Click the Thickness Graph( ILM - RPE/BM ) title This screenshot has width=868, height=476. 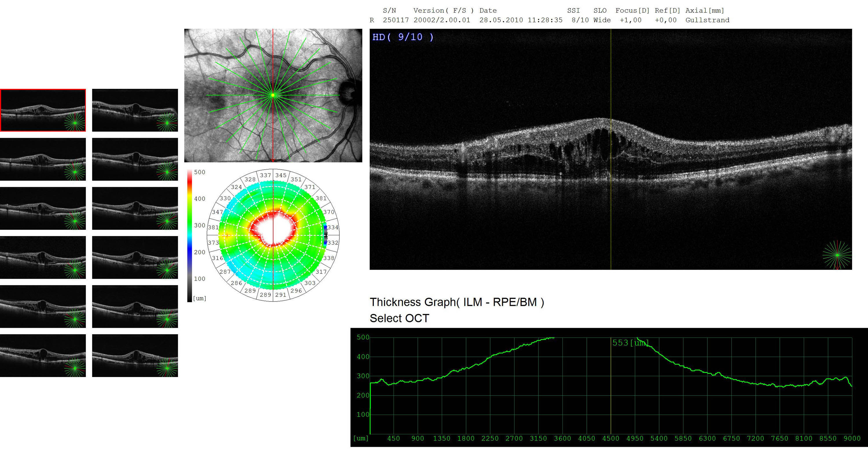(x=457, y=302)
